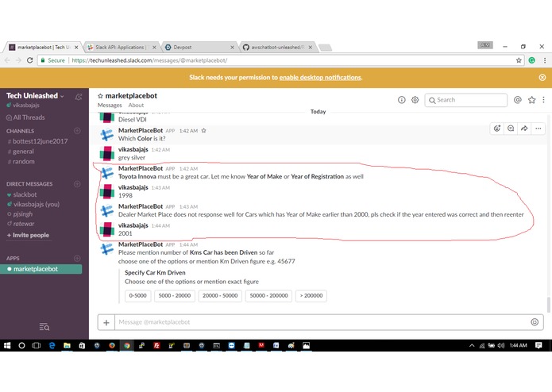Open more actions for Which Color message
Screen dimensions: 552x392
pos(538,129)
